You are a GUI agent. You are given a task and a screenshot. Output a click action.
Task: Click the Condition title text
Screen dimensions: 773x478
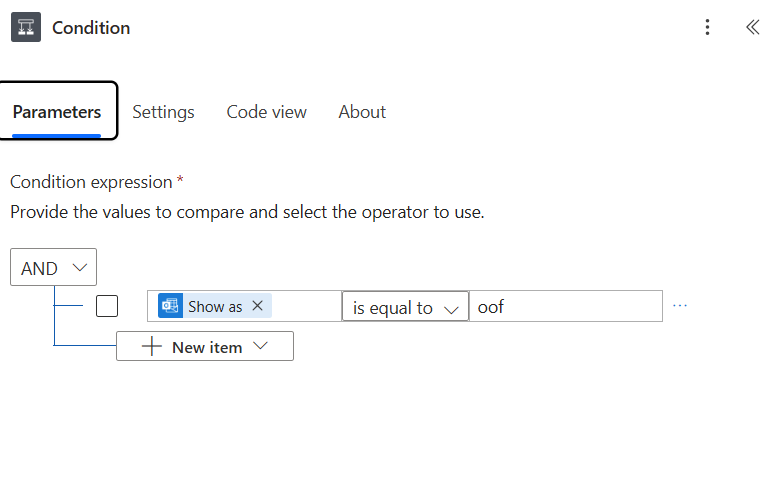(x=91, y=28)
